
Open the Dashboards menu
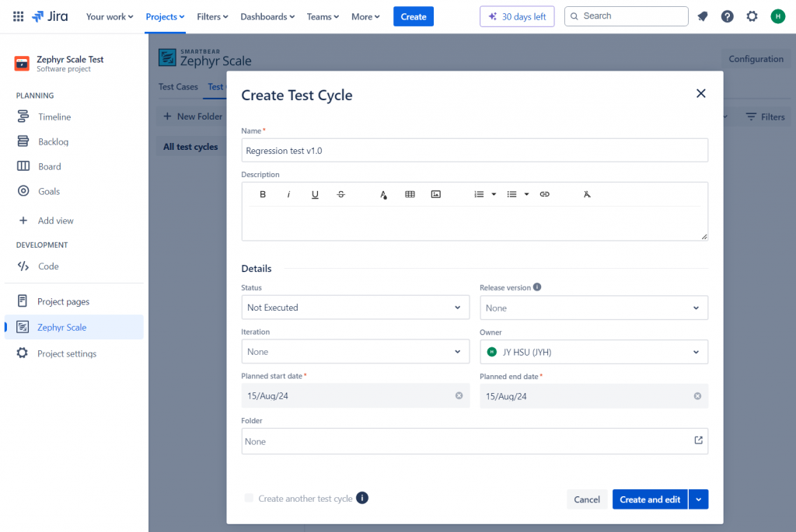(x=267, y=17)
